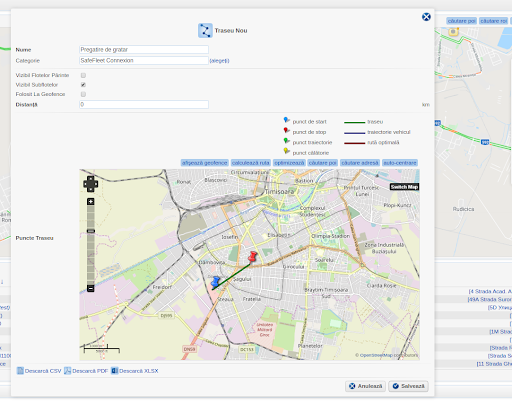Click afișează geofence button

pos(205,163)
